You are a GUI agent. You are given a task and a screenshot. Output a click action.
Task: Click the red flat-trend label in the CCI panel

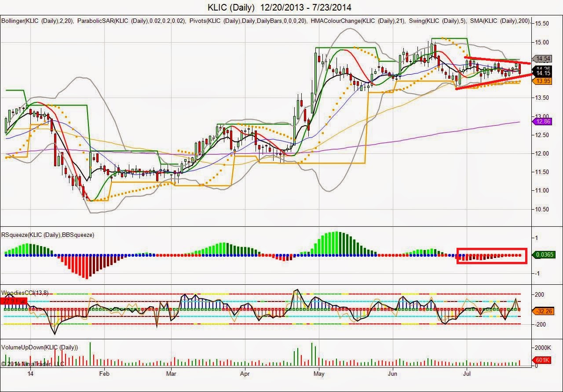point(14,301)
